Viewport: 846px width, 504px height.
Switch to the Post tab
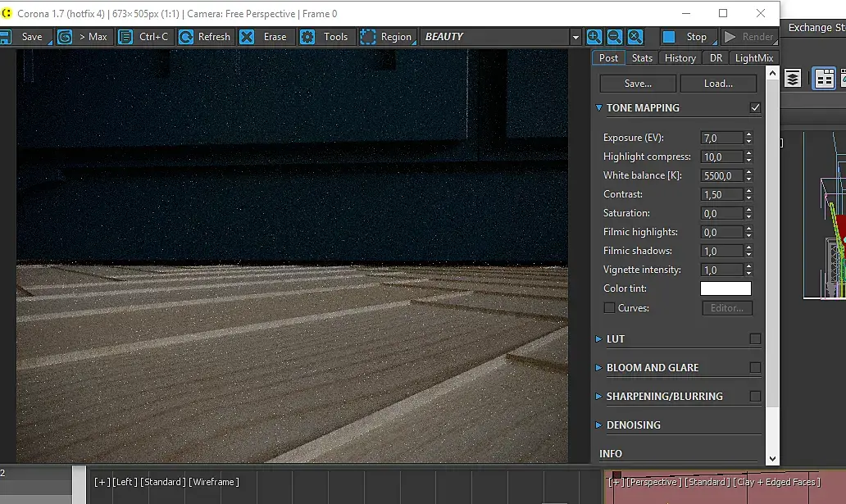pyautogui.click(x=608, y=57)
